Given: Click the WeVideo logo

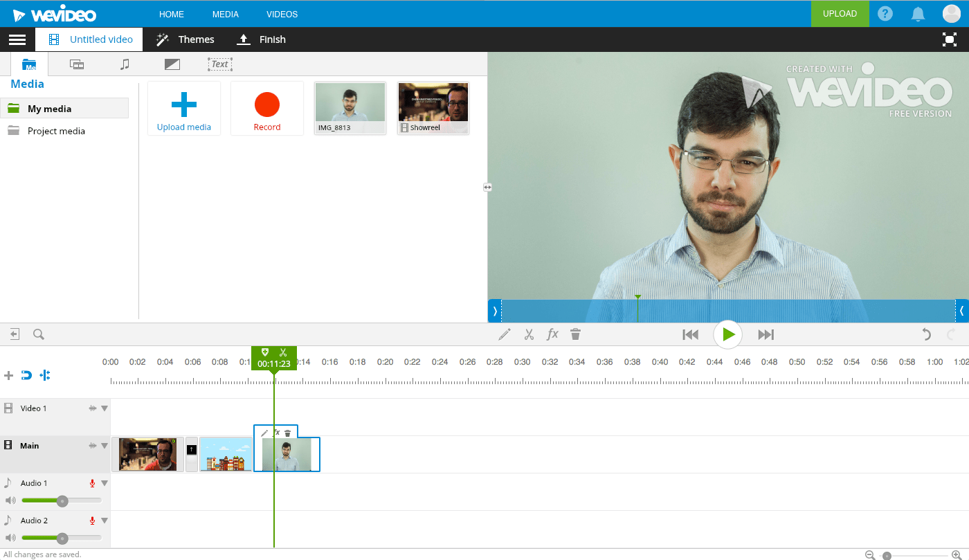Looking at the screenshot, I should pos(55,15).
